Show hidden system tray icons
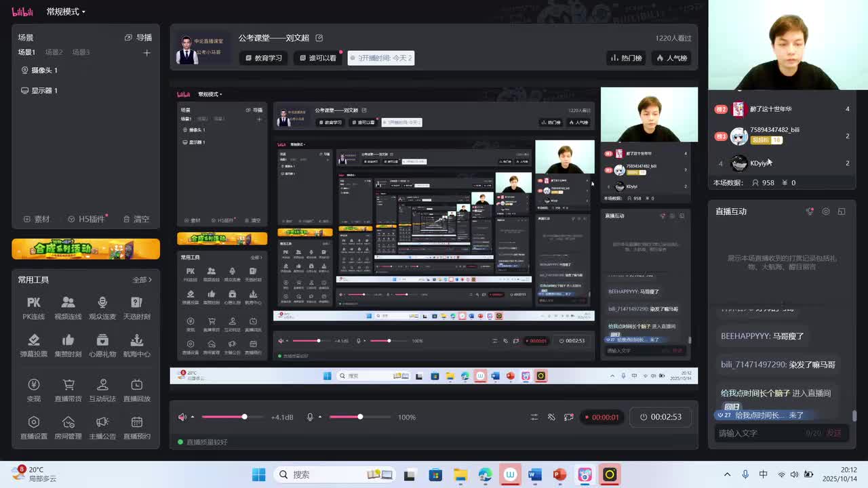Image resolution: width=868 pixels, height=488 pixels. tap(728, 474)
